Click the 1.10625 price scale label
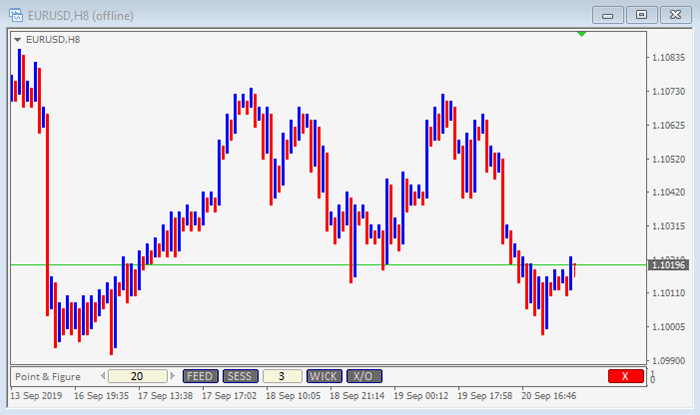This screenshot has height=415, width=700. coord(668,125)
